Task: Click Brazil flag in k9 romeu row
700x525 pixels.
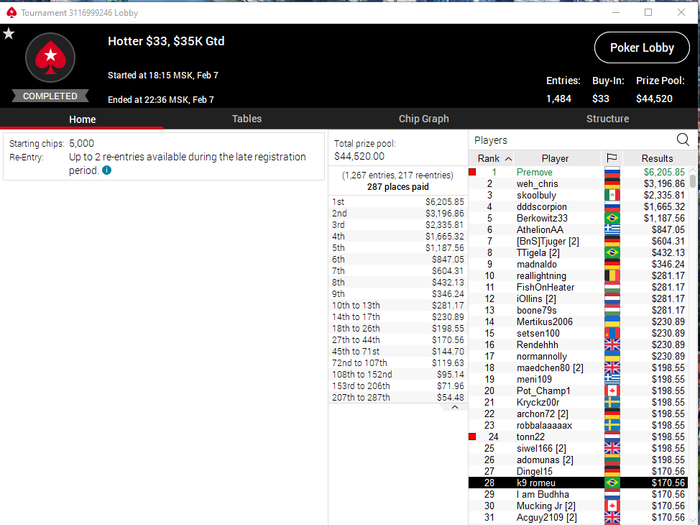Action: pos(612,483)
